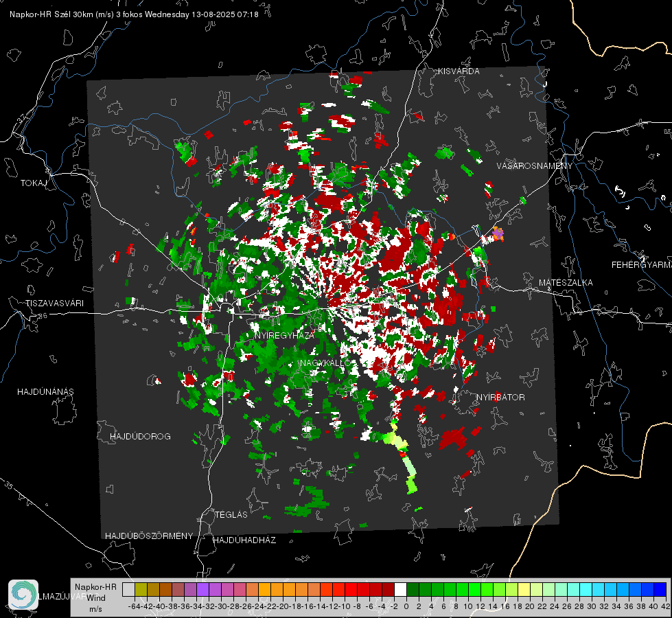The height and width of the screenshot is (618, 672).
Task: Click the 20 value on the legend scale
Action: click(530, 606)
